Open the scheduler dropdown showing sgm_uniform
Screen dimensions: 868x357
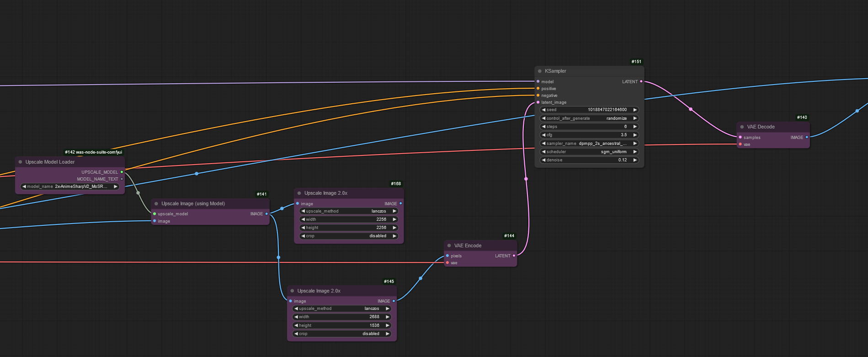589,151
